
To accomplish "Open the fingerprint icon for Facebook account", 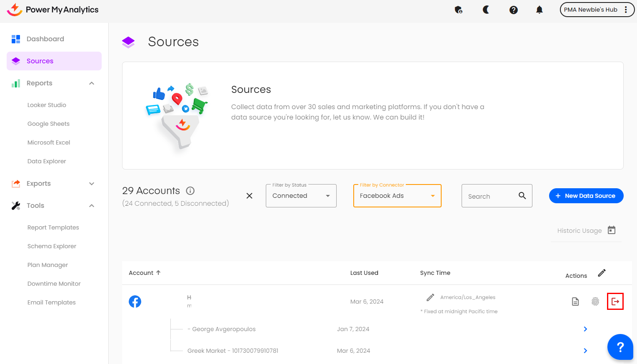I will pyautogui.click(x=595, y=302).
